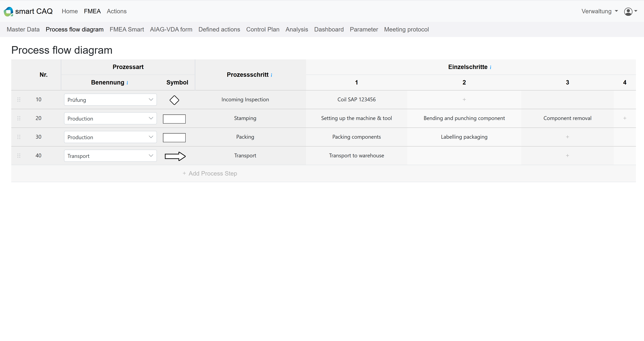Screen dimensions: 644x341
Task: Click the smart CAQ logo icon
Action: tap(9, 11)
